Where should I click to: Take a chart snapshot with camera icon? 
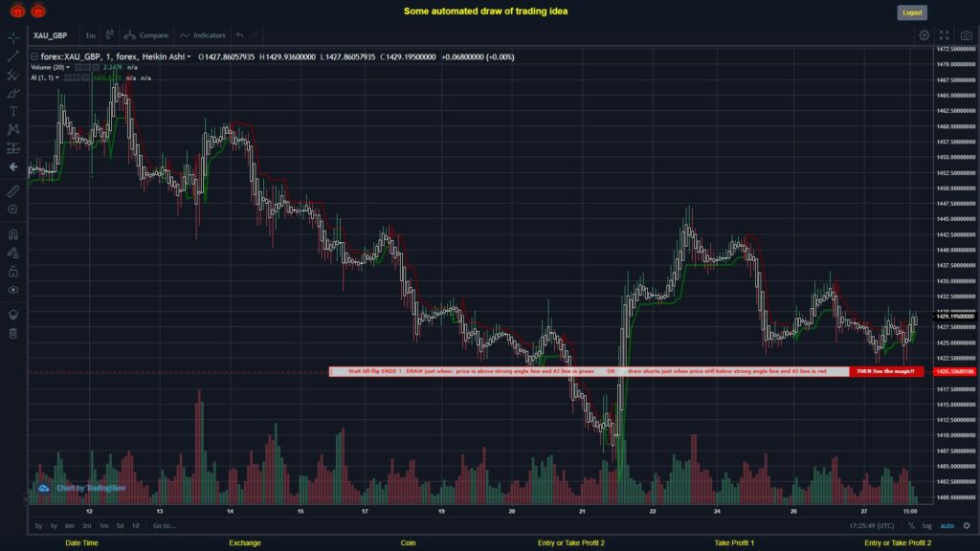tap(967, 35)
